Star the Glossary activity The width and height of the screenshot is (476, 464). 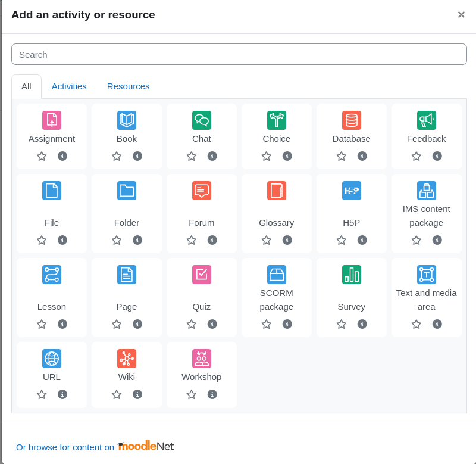pos(267,241)
